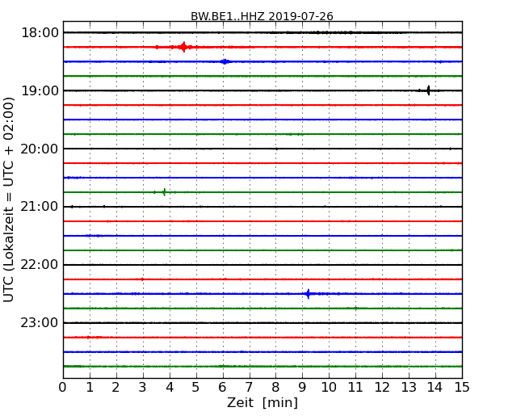Click the x-axis tick label 15

(x=462, y=388)
